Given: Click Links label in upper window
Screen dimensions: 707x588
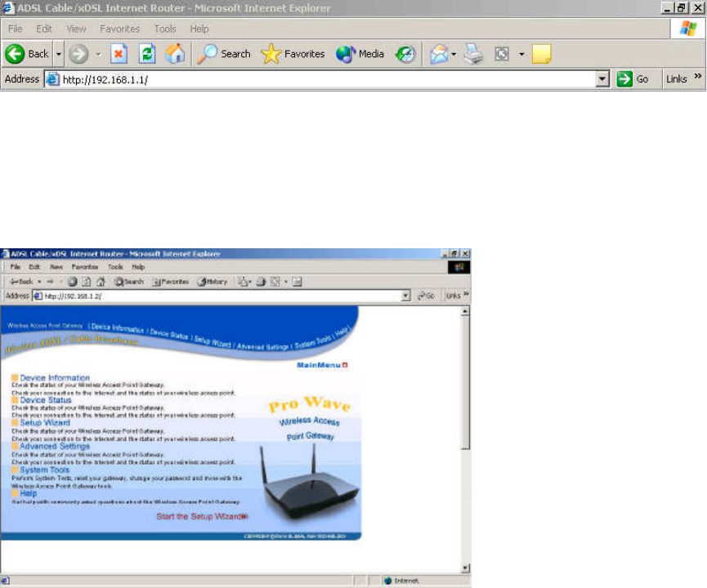Looking at the screenshot, I should coord(676,79).
